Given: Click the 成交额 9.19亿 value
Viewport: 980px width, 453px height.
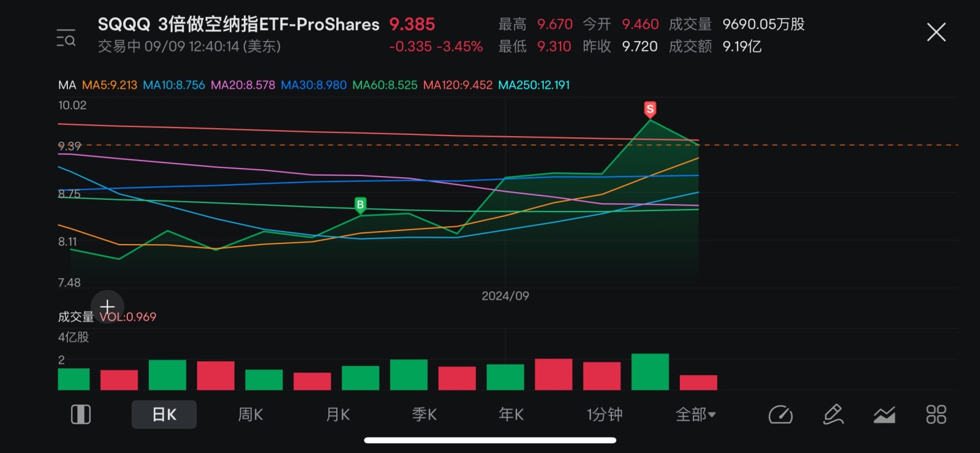Looking at the screenshot, I should (715, 47).
